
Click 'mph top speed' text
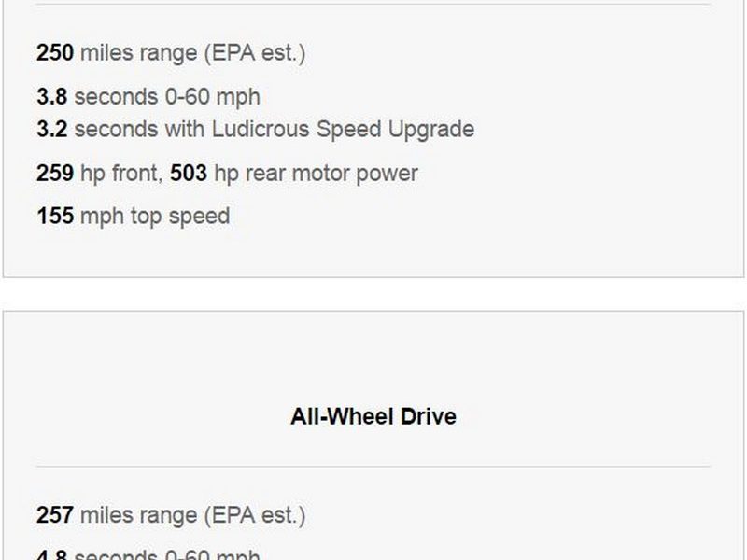coord(155,217)
